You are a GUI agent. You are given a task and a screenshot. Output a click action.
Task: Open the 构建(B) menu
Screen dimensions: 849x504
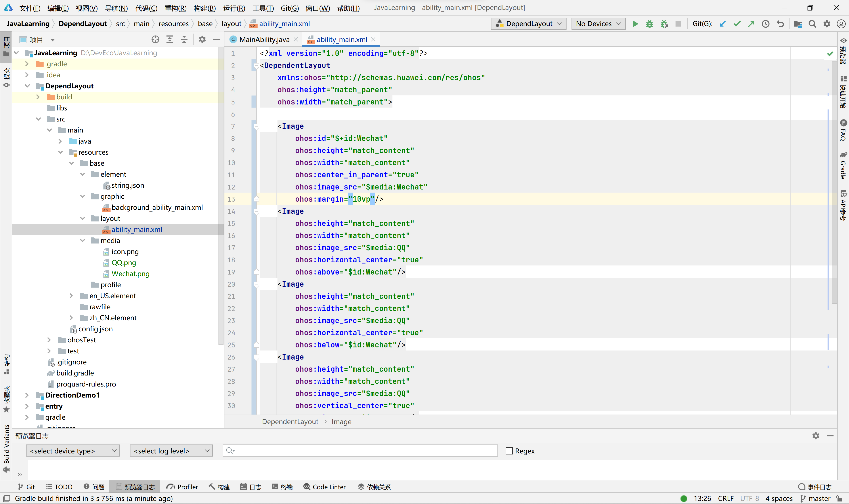pos(205,8)
